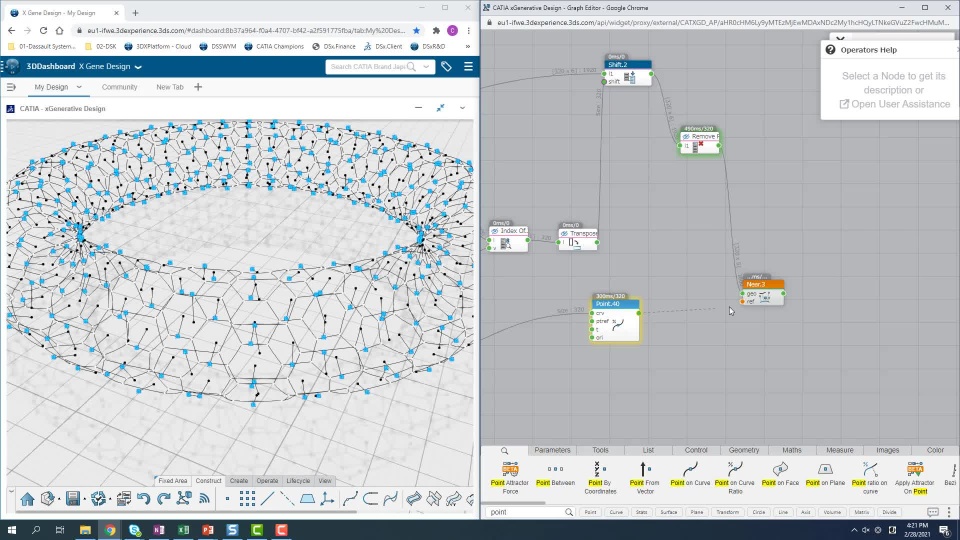
Task: Add Apply Attractor On Point operator
Action: coord(915,478)
